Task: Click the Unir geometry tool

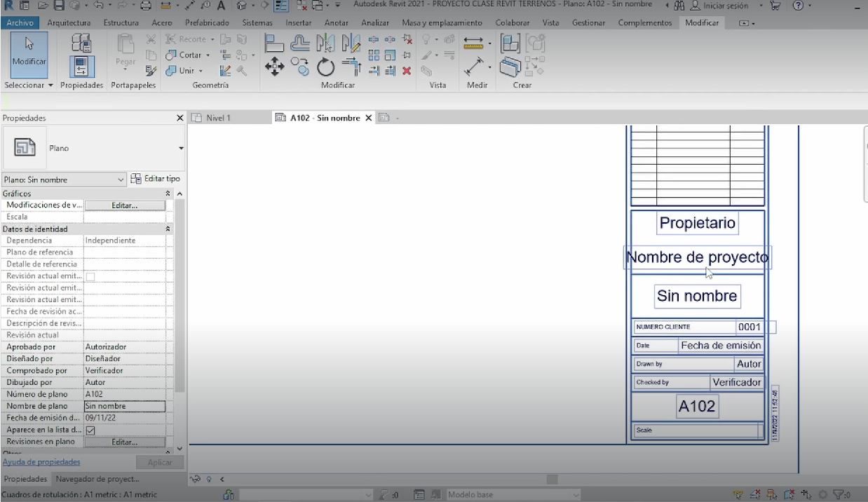Action: point(180,71)
